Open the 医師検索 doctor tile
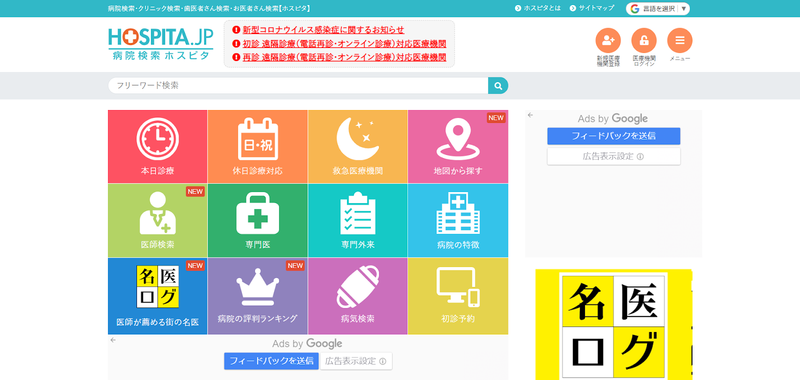800x380 pixels. tap(158, 220)
